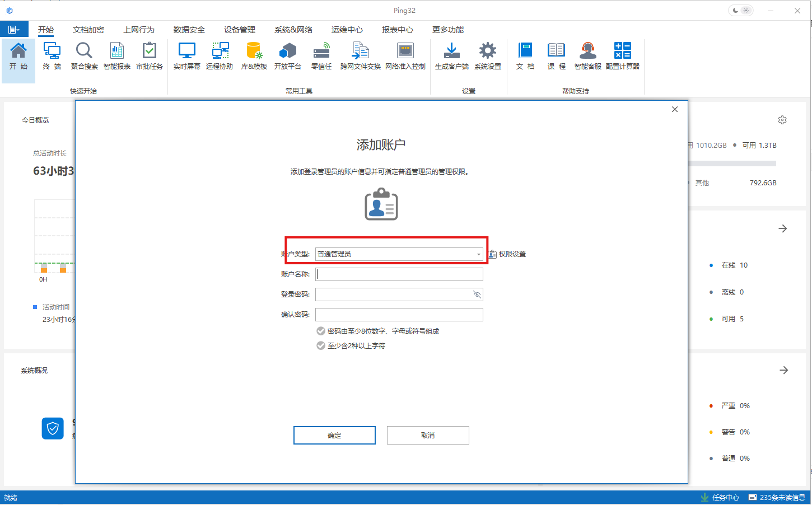The height and width of the screenshot is (505, 812).
Task: Switch to the 数据安全 ribbon tab
Action: pos(189,30)
